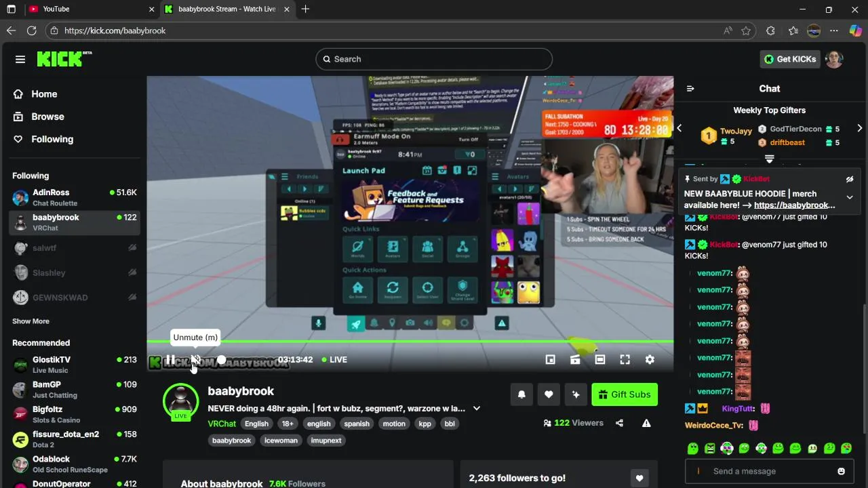Click the green Gift Subs button

pyautogui.click(x=625, y=394)
